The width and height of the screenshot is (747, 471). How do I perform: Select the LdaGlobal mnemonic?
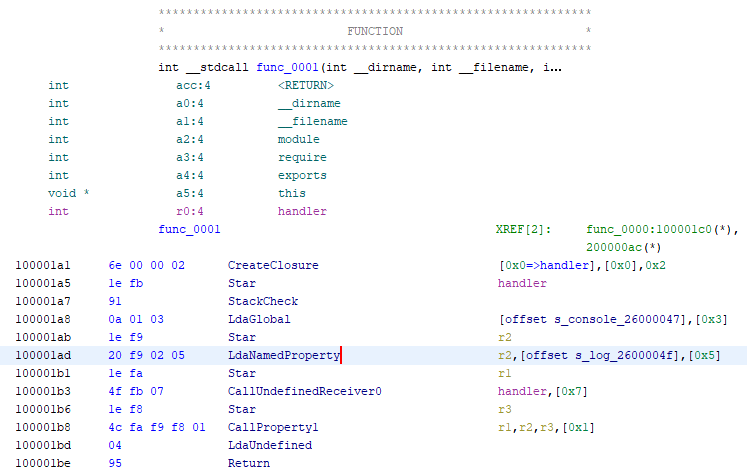tap(259, 320)
